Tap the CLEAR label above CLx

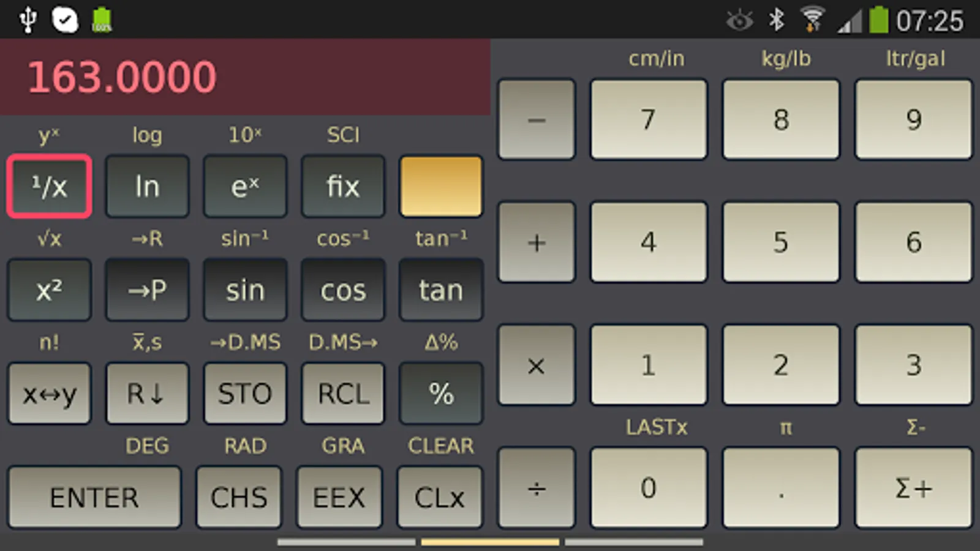441,446
